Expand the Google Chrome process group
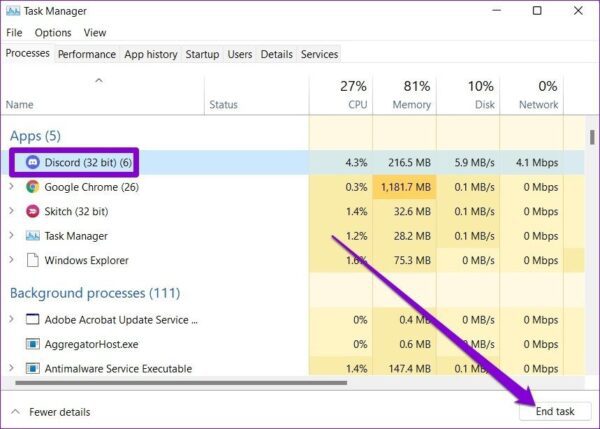The height and width of the screenshot is (429, 600). 11,186
